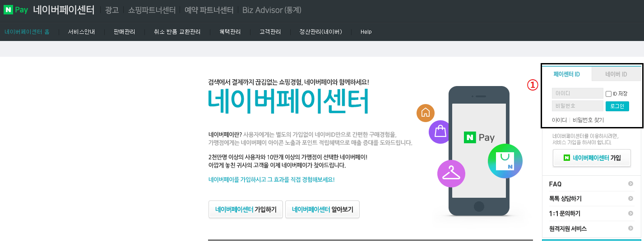Open the Help menu
This screenshot has width=644, height=241.
(366, 32)
